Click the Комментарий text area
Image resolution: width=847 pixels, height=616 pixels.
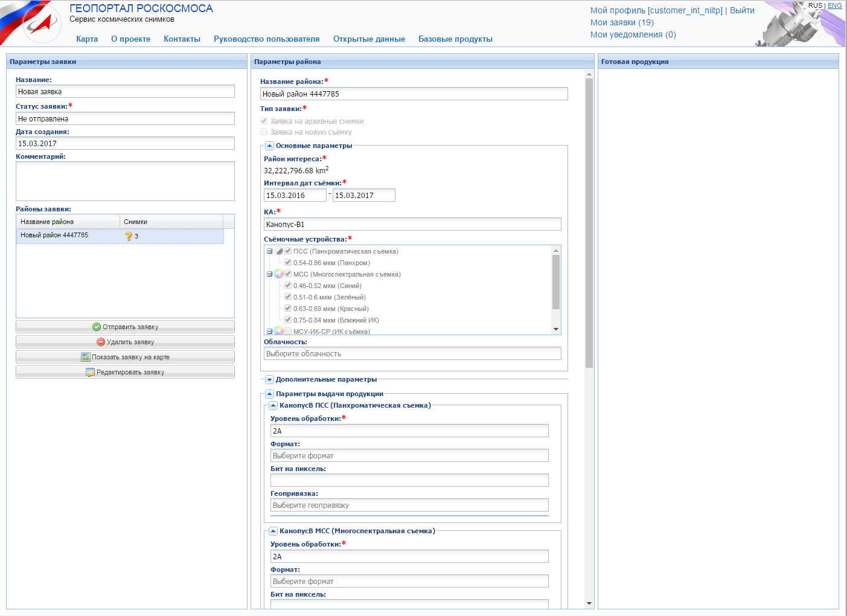click(x=125, y=181)
